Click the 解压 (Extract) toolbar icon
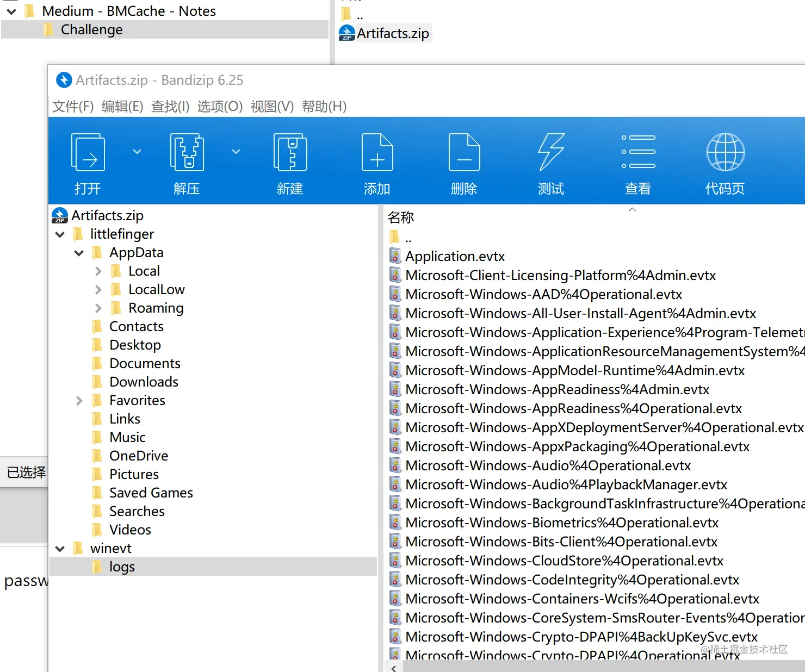The height and width of the screenshot is (672, 805). pyautogui.click(x=187, y=153)
